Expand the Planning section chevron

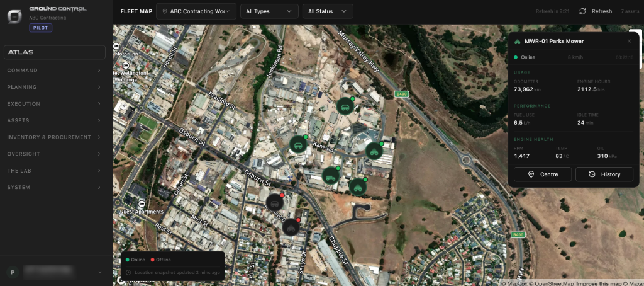click(x=99, y=87)
